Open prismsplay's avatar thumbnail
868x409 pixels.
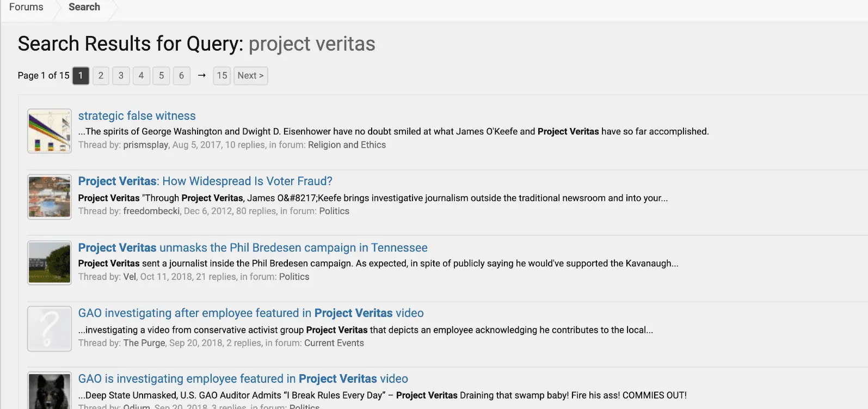[50, 131]
